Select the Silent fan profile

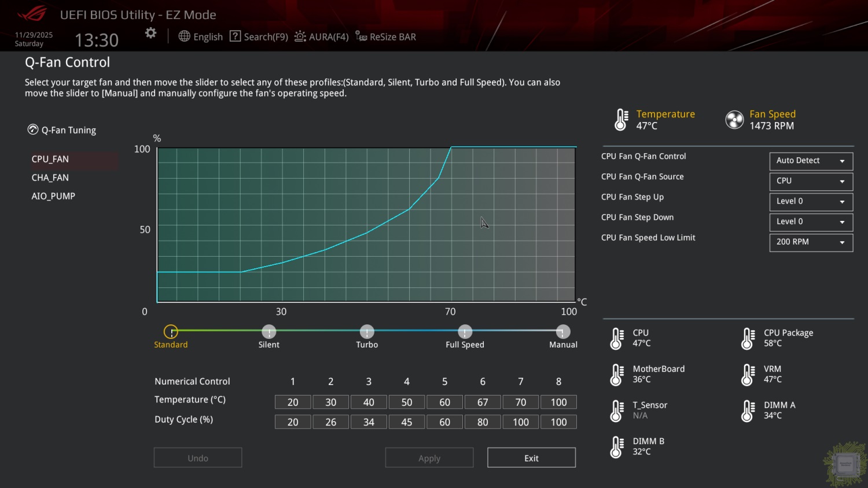(x=269, y=332)
